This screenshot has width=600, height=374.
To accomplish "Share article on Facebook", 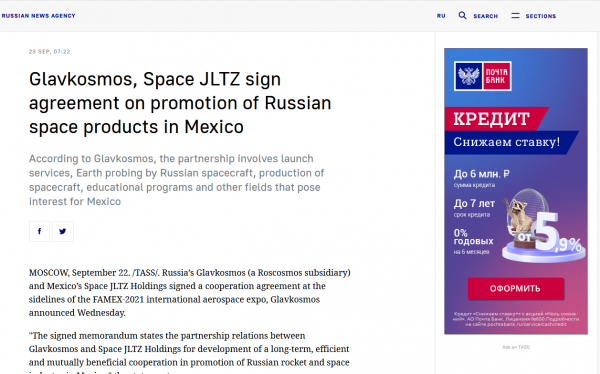I will coord(39,231).
